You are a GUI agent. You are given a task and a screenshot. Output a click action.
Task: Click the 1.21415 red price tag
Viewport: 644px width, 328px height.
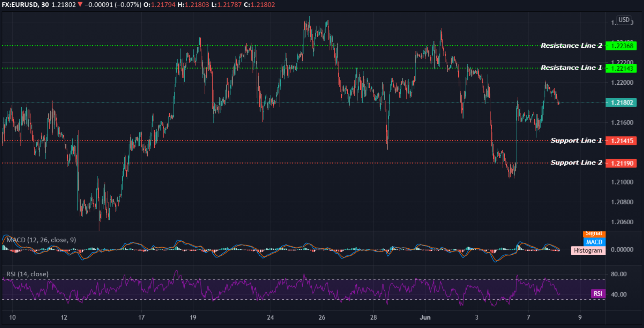pyautogui.click(x=621, y=141)
